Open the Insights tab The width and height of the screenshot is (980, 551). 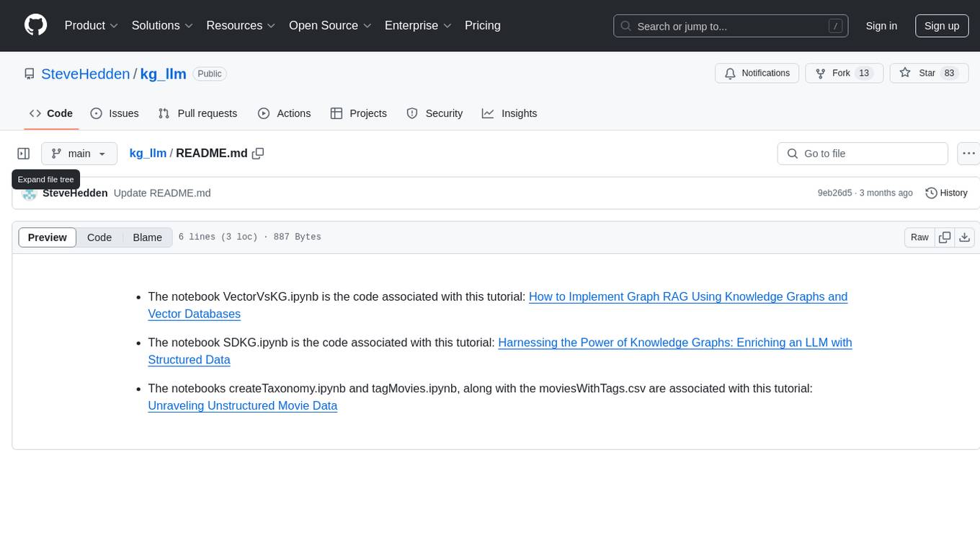(x=509, y=113)
